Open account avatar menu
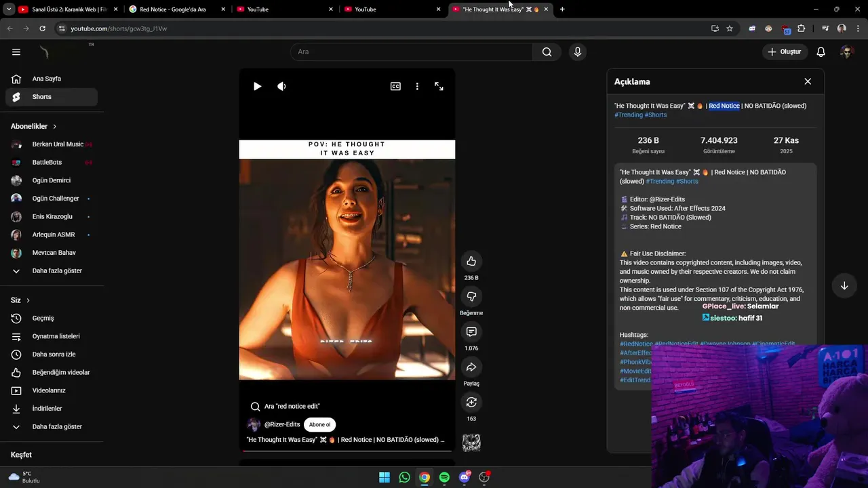The width and height of the screenshot is (868, 488). click(846, 52)
